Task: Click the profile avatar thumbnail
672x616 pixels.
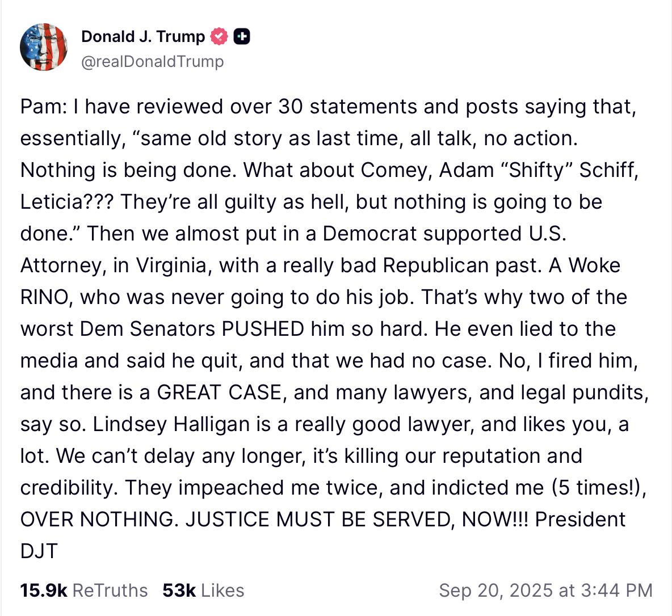Action: 44,47
